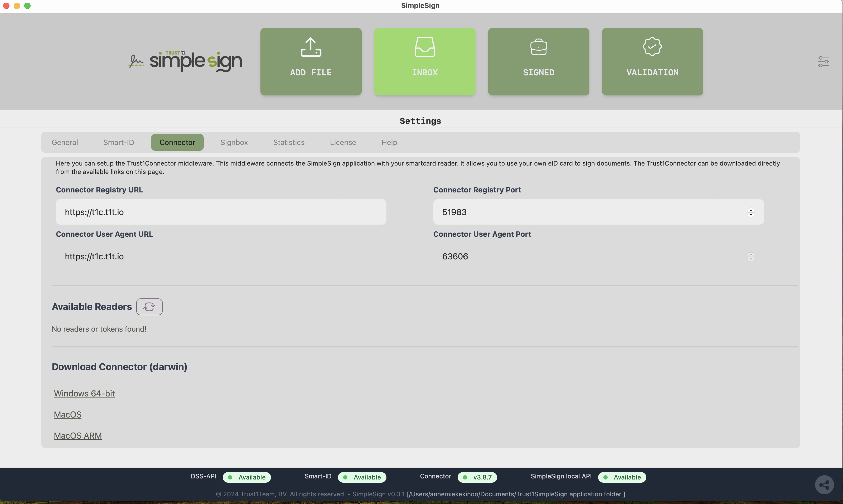
Task: Click the MacOS ARM download link
Action: [77, 436]
